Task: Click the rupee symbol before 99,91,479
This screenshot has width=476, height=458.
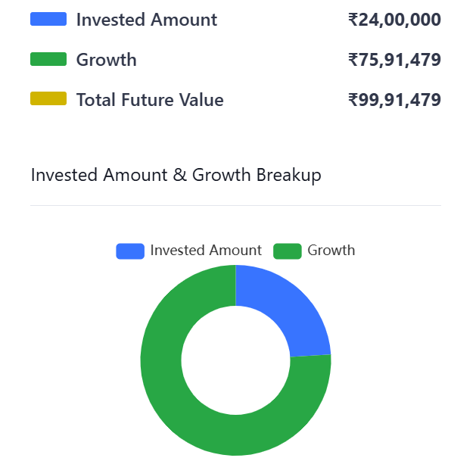Action: tap(353, 99)
